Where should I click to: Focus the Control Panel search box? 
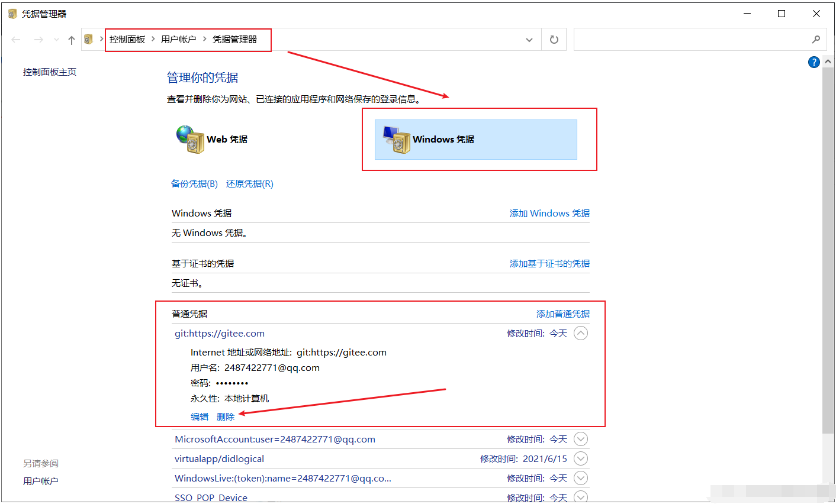[x=700, y=40]
